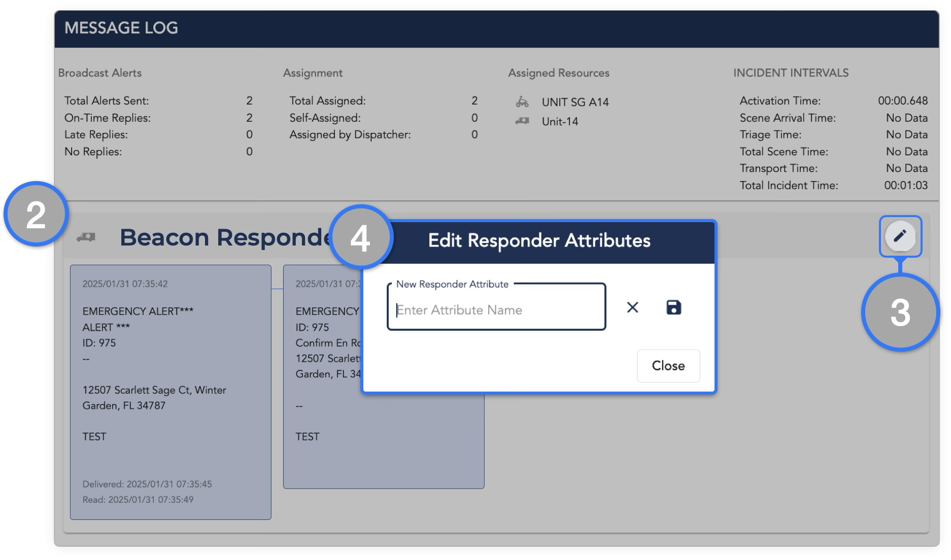Image resolution: width=951 pixels, height=560 pixels.
Task: Click the Total Scene Time label
Action: 784,152
